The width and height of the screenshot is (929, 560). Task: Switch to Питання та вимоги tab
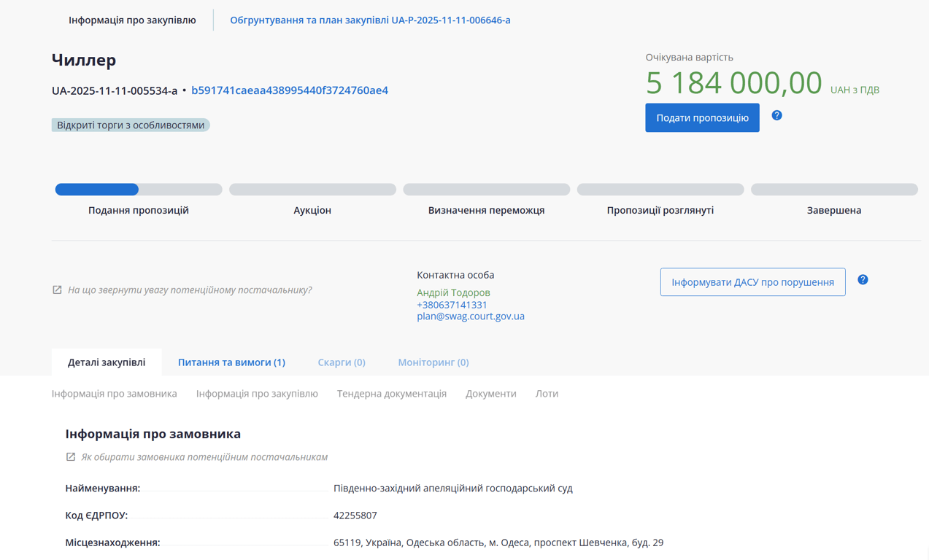click(231, 362)
